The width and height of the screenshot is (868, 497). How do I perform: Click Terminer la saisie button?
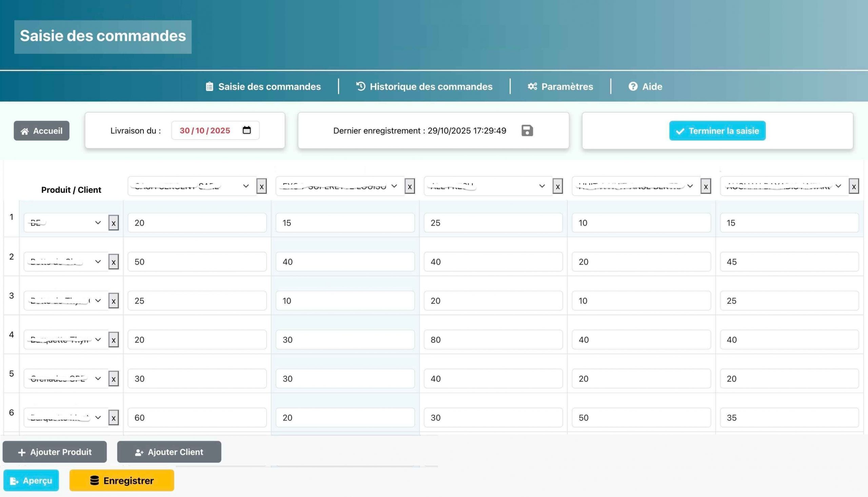[x=717, y=131]
